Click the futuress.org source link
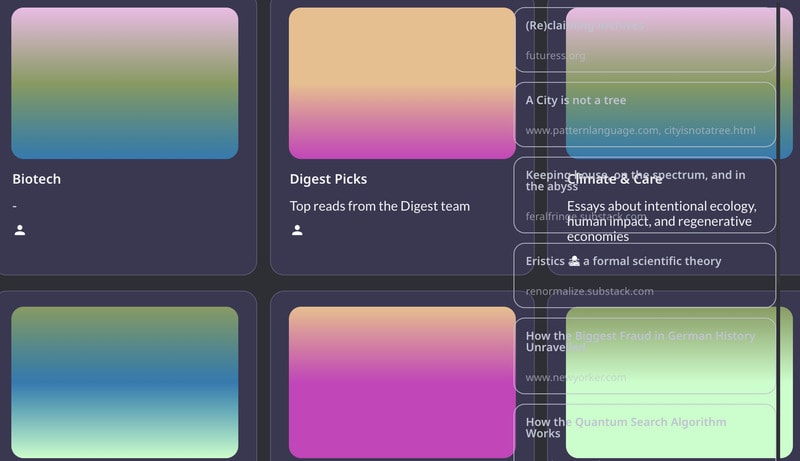This screenshot has width=800, height=461. click(x=556, y=56)
